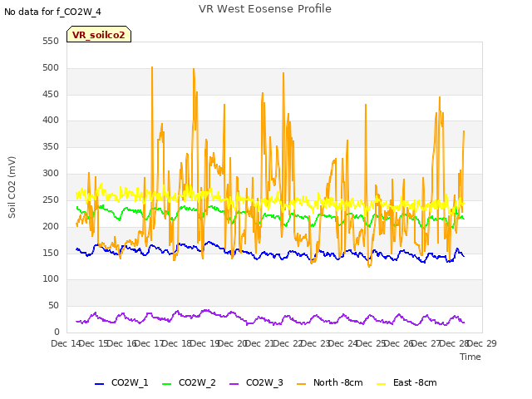Click the 300 y-axis tick label

[51, 173]
